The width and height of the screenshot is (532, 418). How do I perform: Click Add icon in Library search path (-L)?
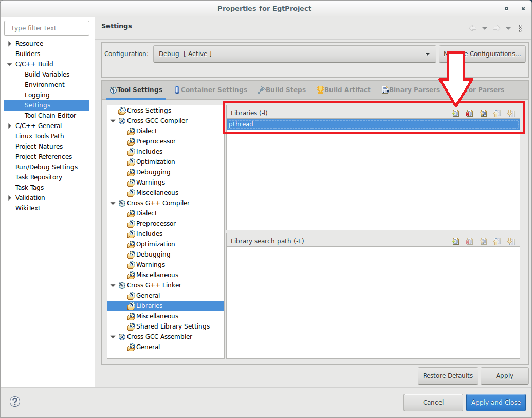pos(455,241)
